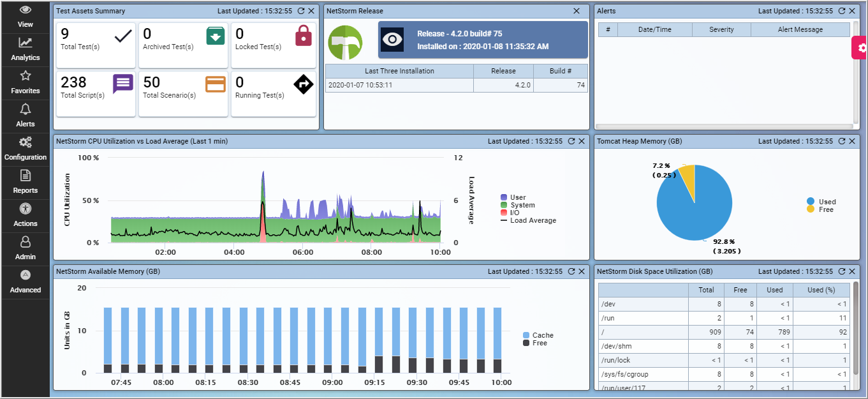The image size is (868, 399).
Task: Click the Last Three Installation header
Action: (399, 71)
